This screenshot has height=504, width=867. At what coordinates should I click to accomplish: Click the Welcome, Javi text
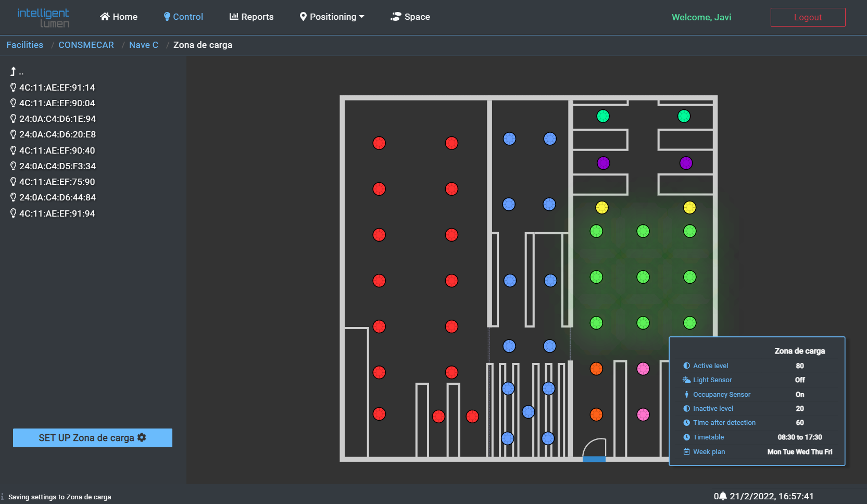701,17
